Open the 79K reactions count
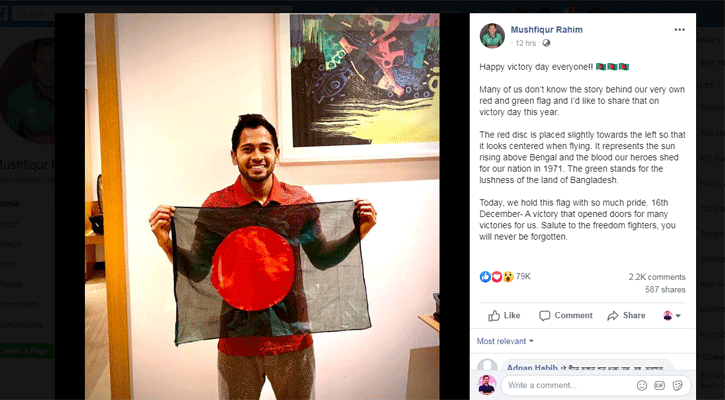Image resolution: width=725 pixels, height=400 pixels. pos(523,277)
